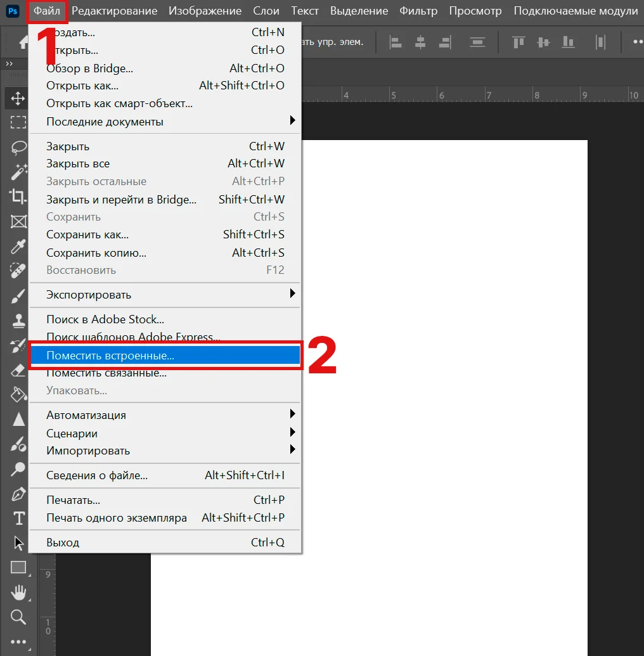Click Печатать... in the File menu

(165, 500)
